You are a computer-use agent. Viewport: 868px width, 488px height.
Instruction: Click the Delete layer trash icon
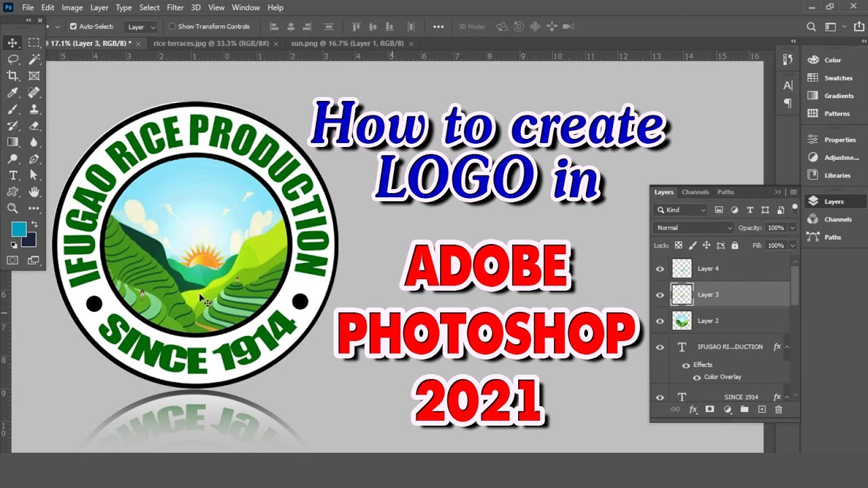click(778, 409)
